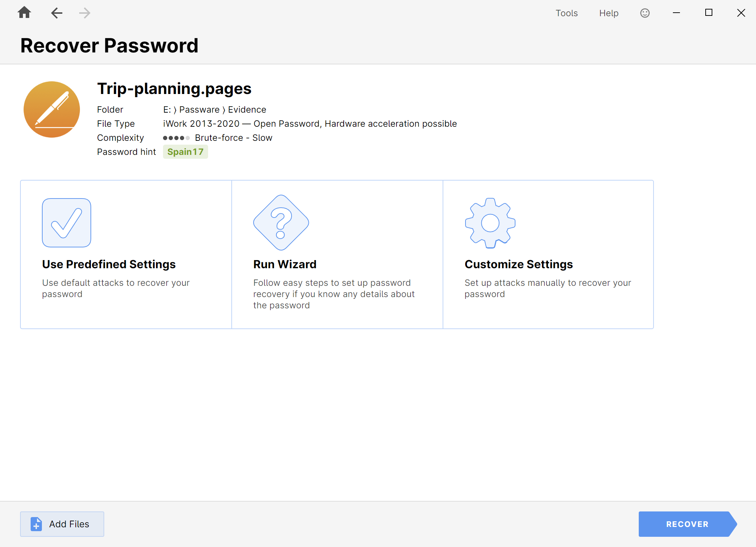Choose the Customize Settings heading
The width and height of the screenshot is (756, 547).
coord(518,264)
